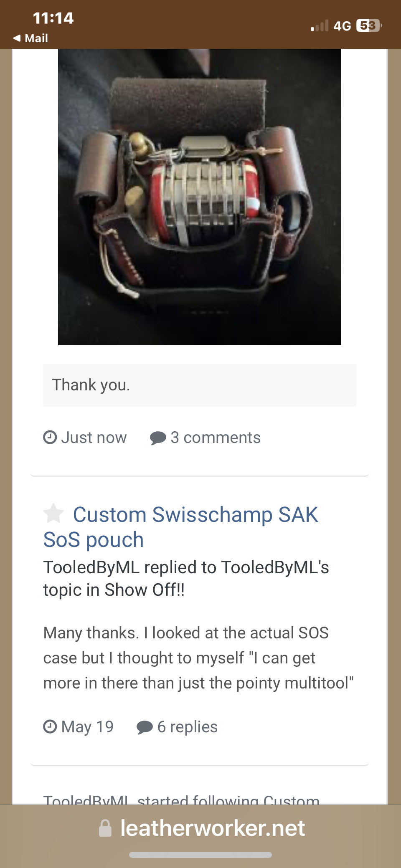Tap the battery indicator in status bar
This screenshot has width=401, height=868.
tap(369, 25)
